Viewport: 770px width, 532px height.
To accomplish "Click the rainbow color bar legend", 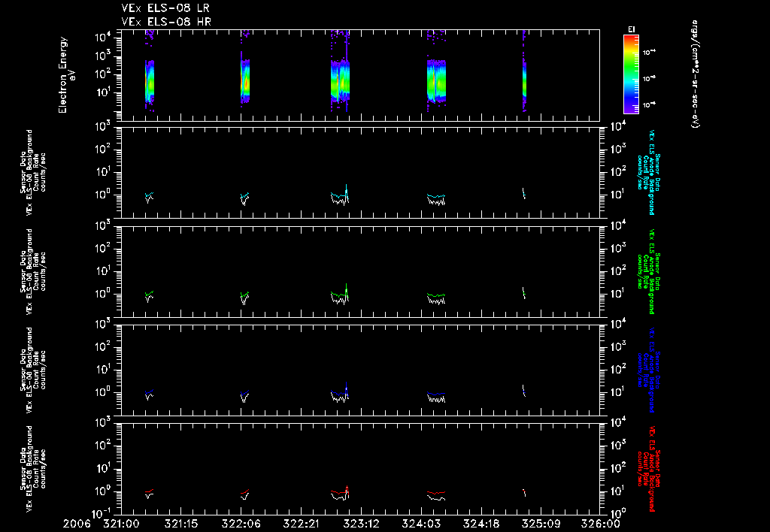I will pyautogui.click(x=631, y=74).
